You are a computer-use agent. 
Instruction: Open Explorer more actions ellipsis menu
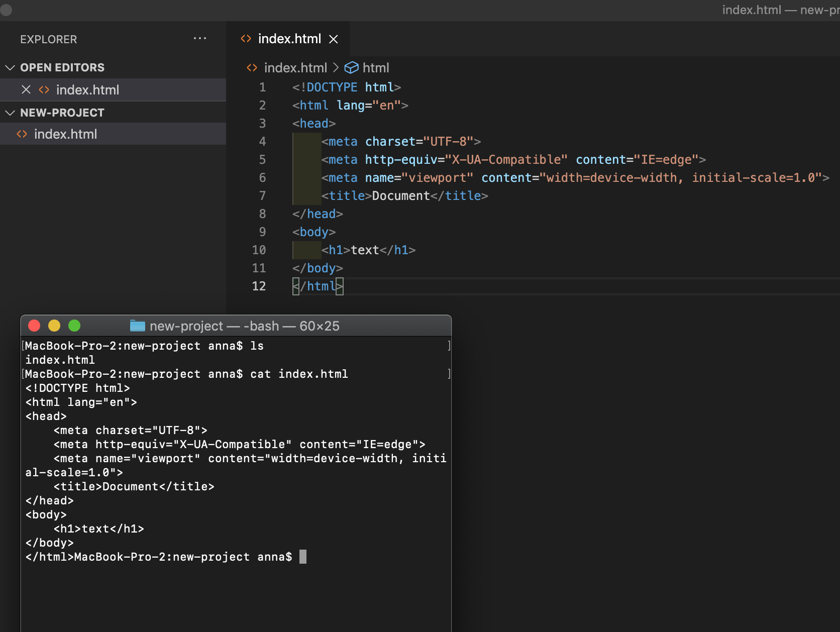click(x=200, y=39)
